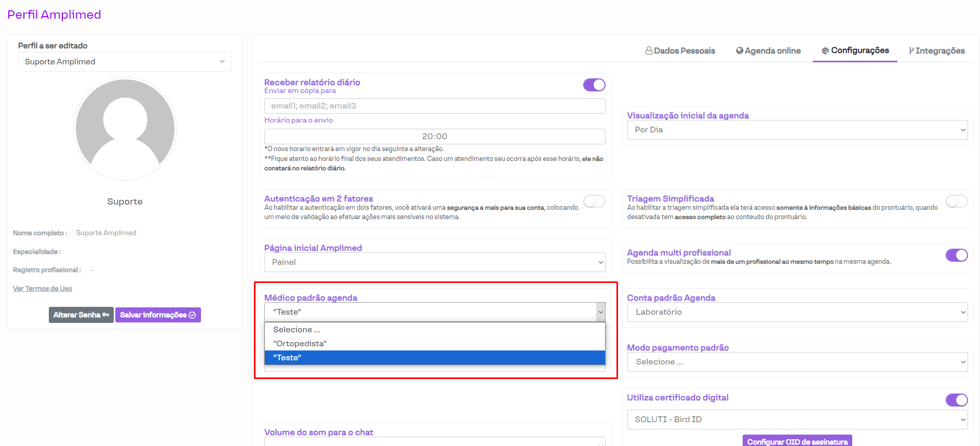Expand Visualização inicial da agenda dropdown
Viewport: 980px width, 446px height.
pos(797,130)
